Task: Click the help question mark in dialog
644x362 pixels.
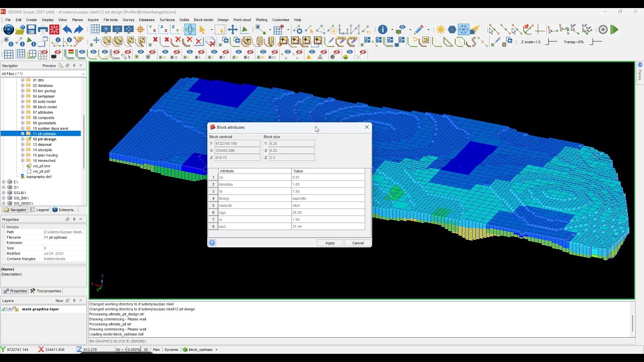Action: pos(212,243)
